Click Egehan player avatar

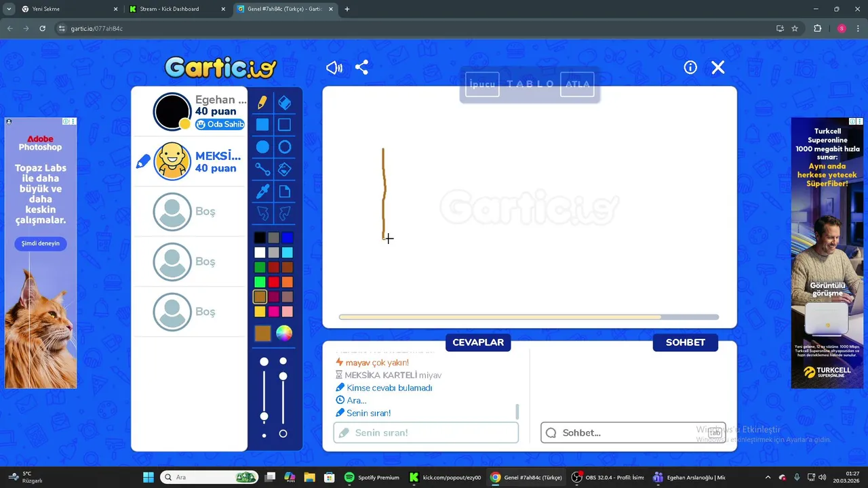point(172,112)
